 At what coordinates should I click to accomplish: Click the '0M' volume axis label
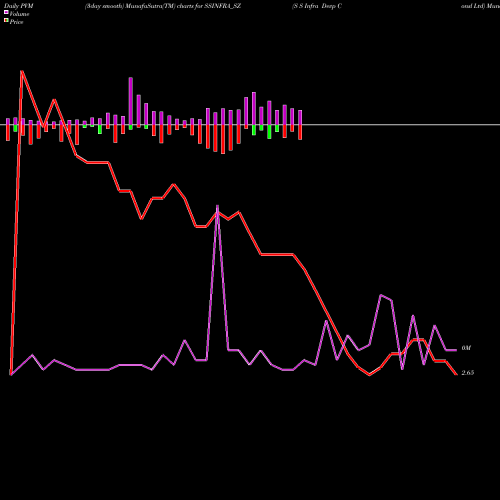pyautogui.click(x=466, y=348)
